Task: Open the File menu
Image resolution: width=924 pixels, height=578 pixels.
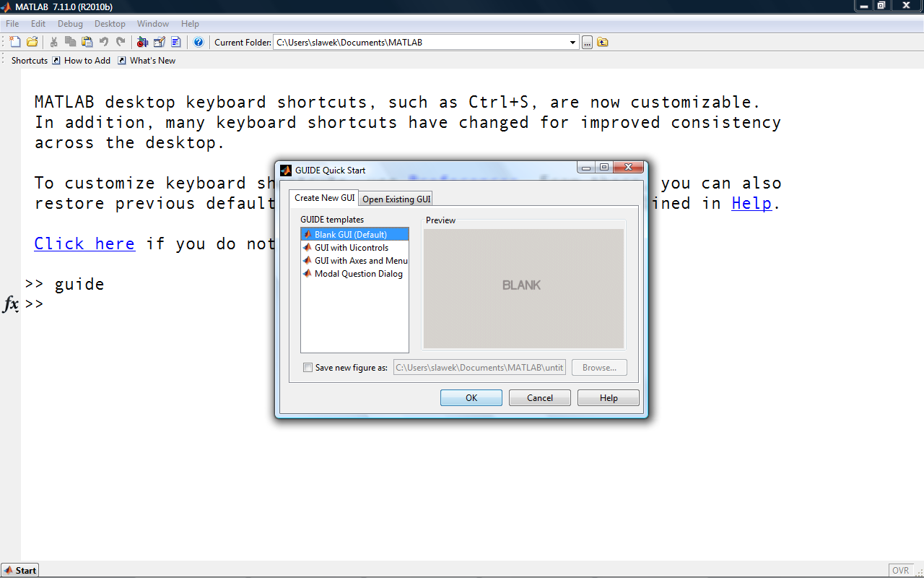Action: (12, 24)
